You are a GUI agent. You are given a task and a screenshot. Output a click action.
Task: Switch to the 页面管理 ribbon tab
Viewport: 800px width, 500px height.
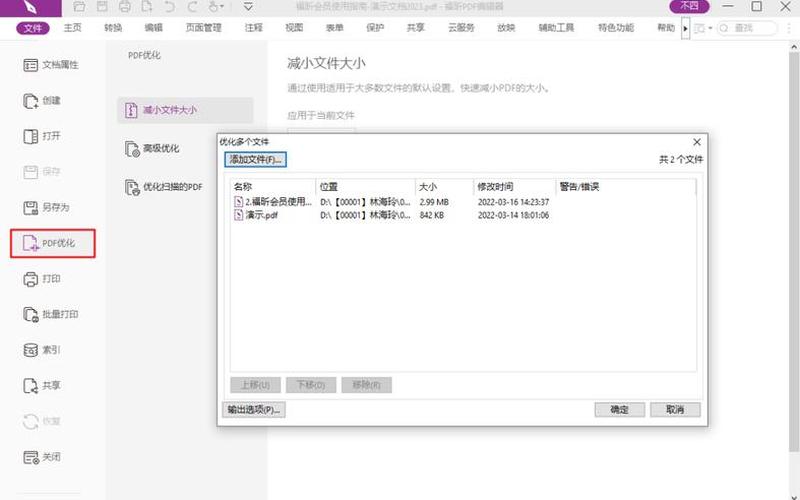203,28
